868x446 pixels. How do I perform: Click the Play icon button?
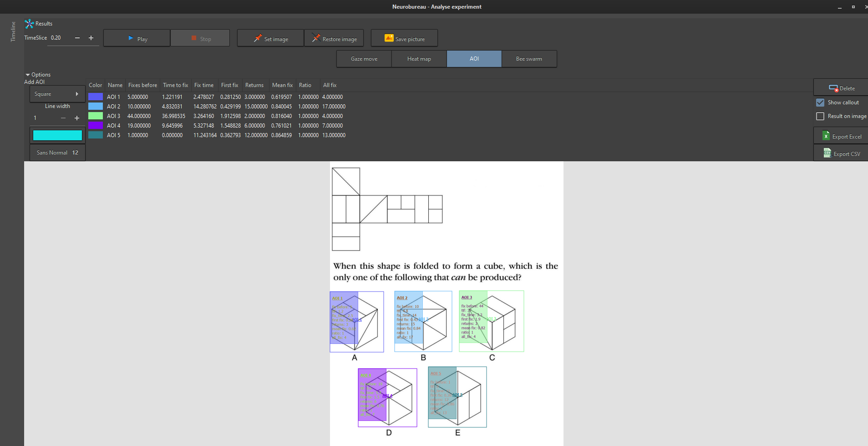point(131,39)
